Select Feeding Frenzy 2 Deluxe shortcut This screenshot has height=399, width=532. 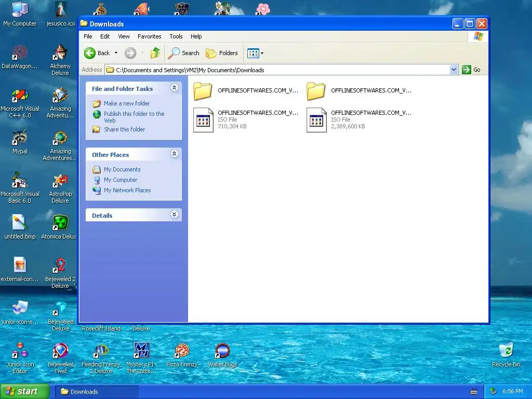pos(101,358)
